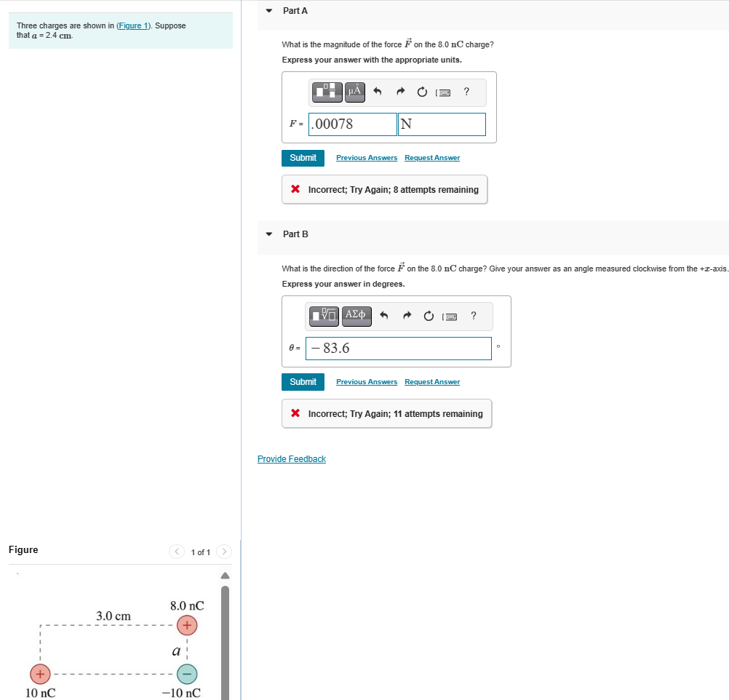Reset the Part A answer entry
The image size is (729, 700).
click(x=422, y=92)
